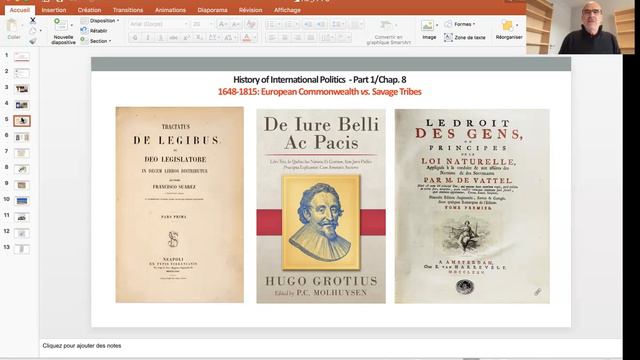640x360 pixels.
Task: Toggle italic formatting
Action: pyautogui.click(x=148, y=38)
